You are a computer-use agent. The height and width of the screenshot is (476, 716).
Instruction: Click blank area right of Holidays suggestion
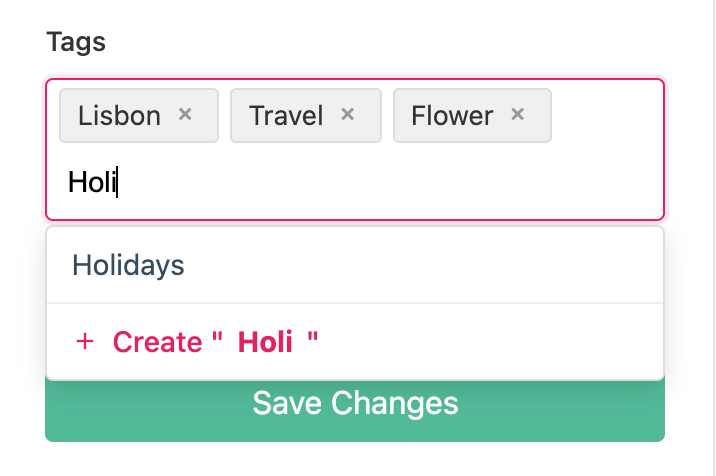pyautogui.click(x=450, y=265)
